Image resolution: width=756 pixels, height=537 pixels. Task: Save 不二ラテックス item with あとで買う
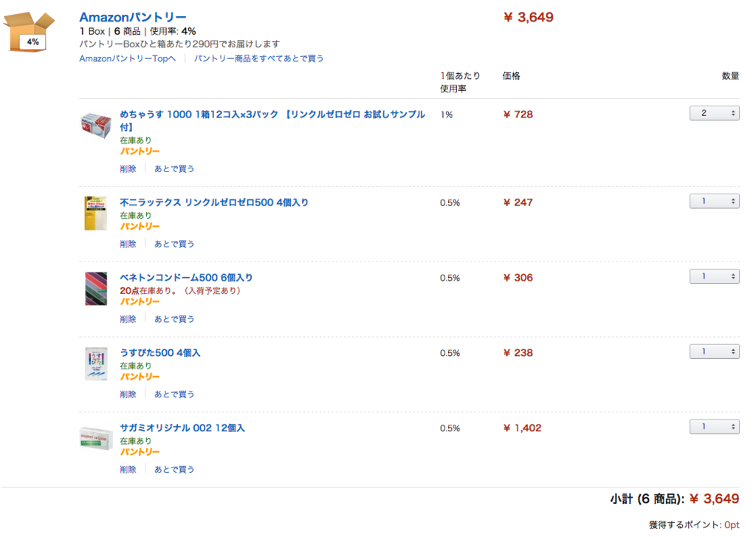(174, 244)
